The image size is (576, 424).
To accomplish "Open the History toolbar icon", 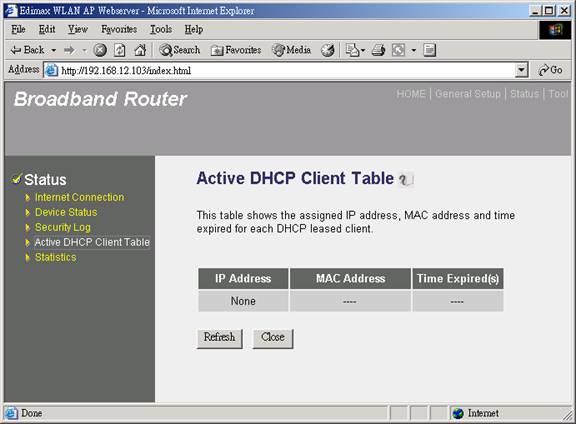I will [327, 50].
